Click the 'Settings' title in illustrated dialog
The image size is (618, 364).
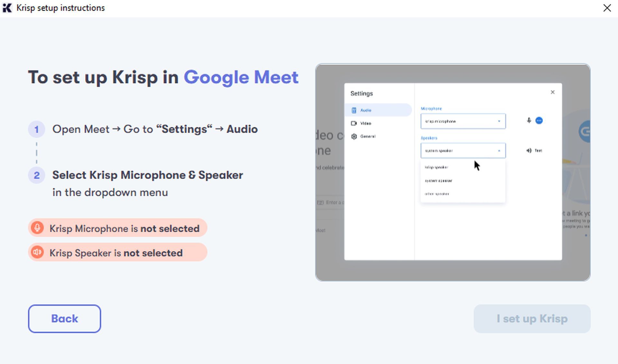(361, 93)
